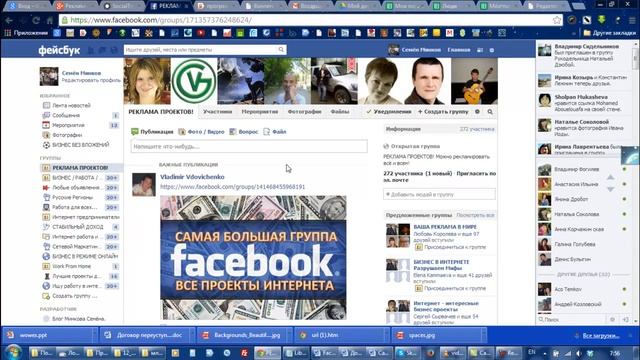
Task: Open group settings gear dropdown
Action: click(x=477, y=111)
